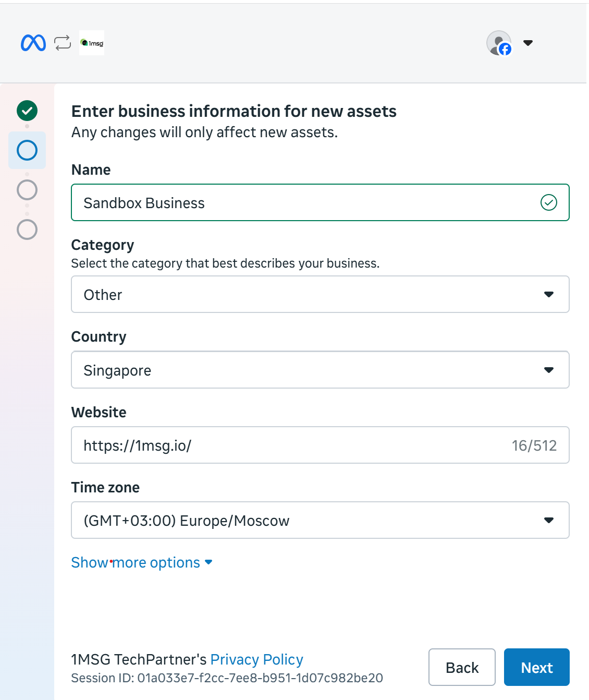The image size is (589, 700).
Task: Expand the account dropdown arrow
Action: coord(528,43)
